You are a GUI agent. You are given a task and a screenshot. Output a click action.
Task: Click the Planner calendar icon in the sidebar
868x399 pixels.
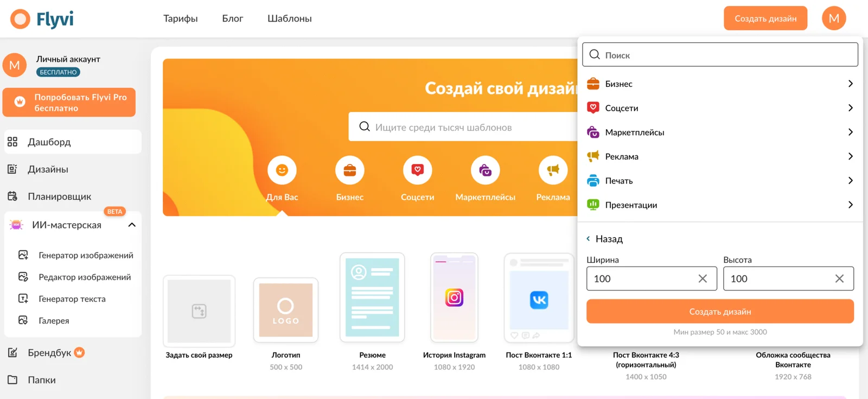click(12, 196)
